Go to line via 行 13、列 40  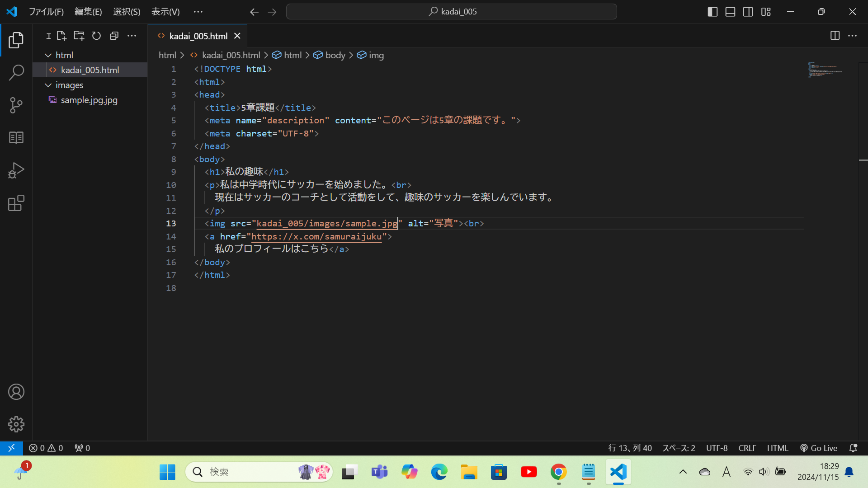(630, 448)
